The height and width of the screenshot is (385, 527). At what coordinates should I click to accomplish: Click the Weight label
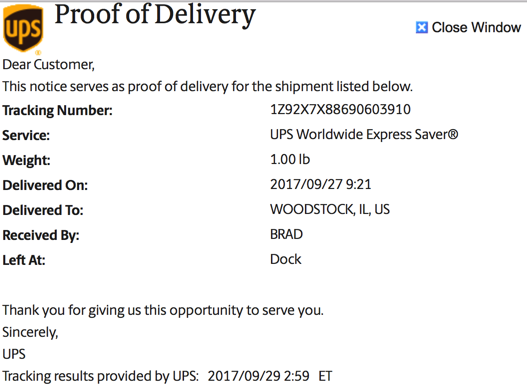click(x=27, y=160)
